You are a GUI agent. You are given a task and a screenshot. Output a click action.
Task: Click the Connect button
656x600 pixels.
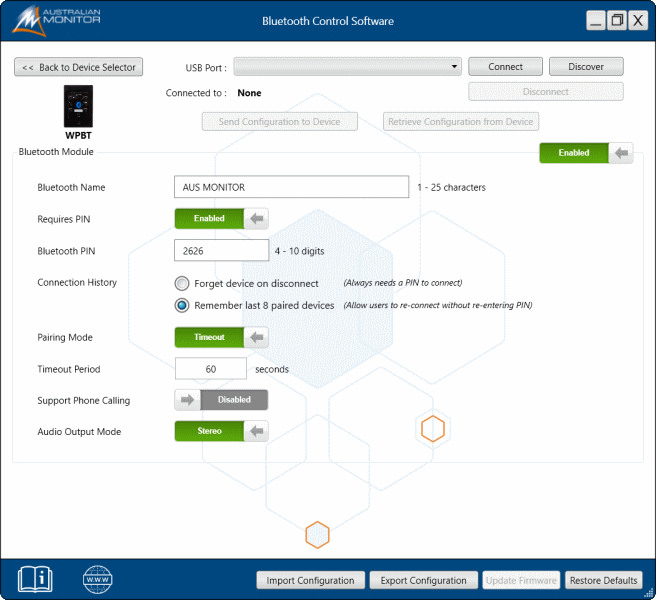[505, 67]
